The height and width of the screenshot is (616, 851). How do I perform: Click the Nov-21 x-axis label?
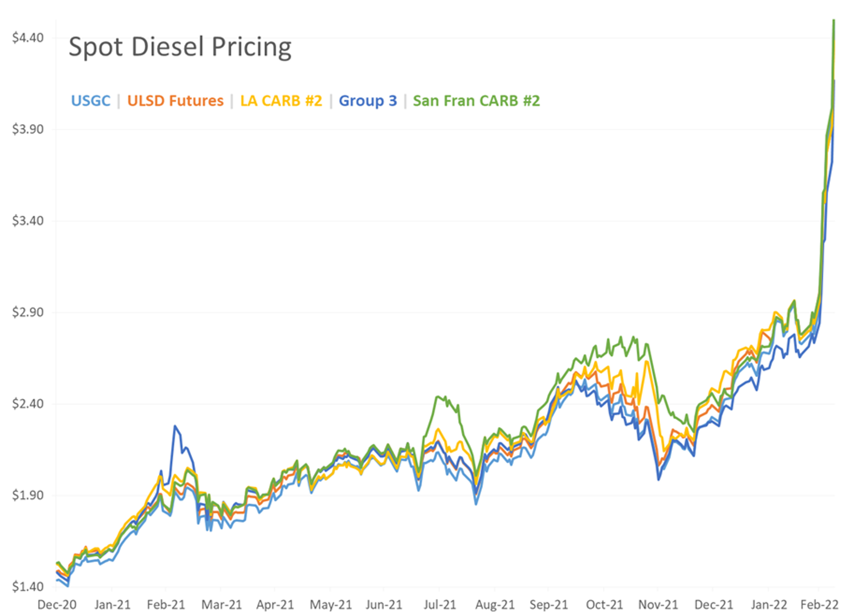[x=658, y=605]
